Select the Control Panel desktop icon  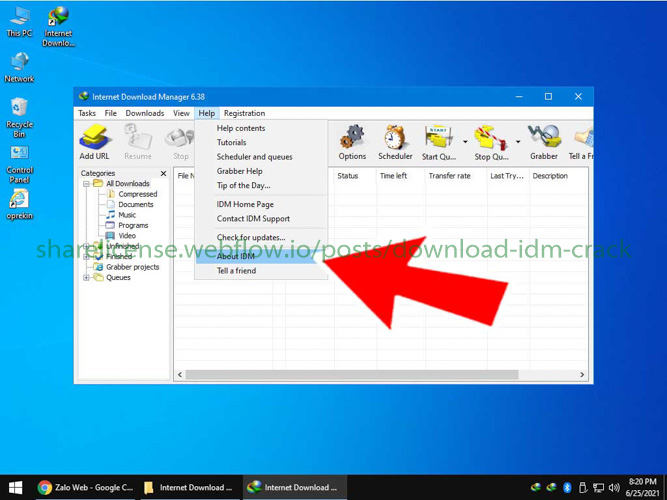coord(19,165)
